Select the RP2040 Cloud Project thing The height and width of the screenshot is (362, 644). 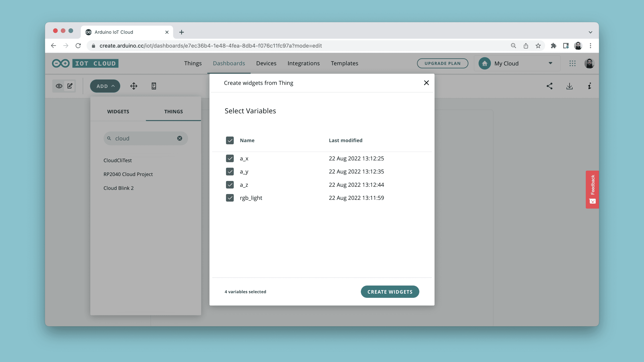tap(128, 174)
